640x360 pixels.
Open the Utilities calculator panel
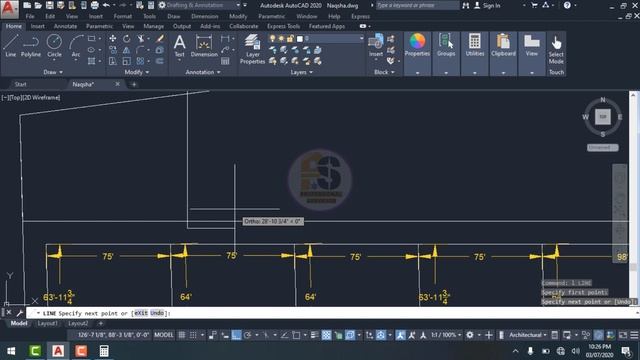(x=474, y=45)
